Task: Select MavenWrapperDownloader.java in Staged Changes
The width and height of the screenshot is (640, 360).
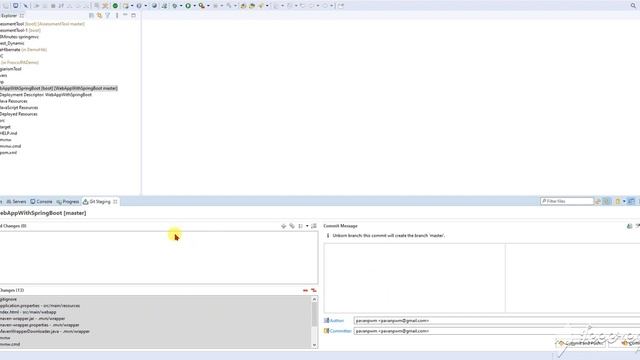Action: click(x=45, y=331)
